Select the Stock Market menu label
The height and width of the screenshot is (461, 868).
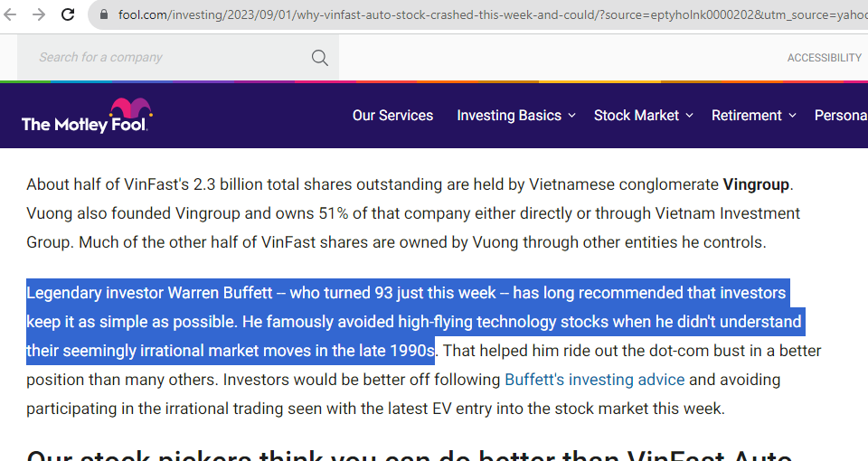click(x=636, y=116)
